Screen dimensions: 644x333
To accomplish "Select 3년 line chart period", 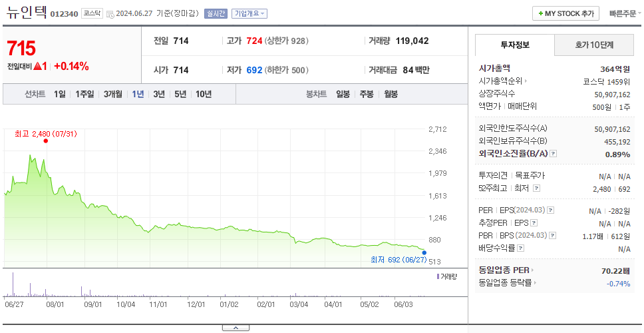I will (x=159, y=94).
